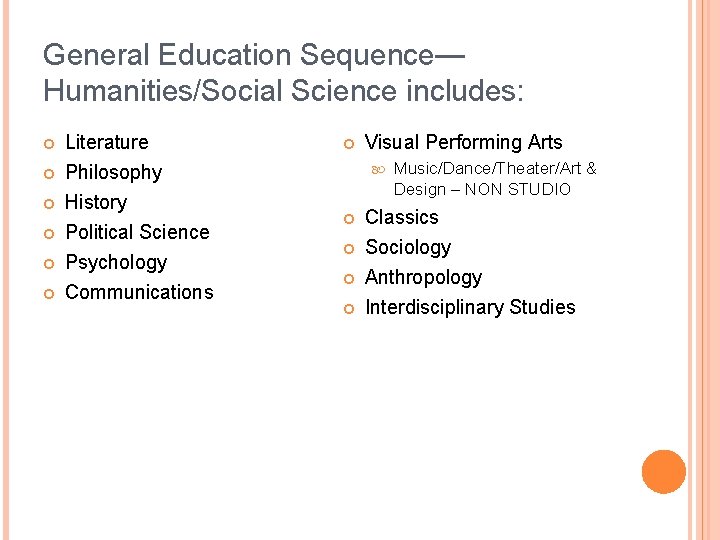Click the slide title text
The height and width of the screenshot is (540, 720).
pos(283,72)
